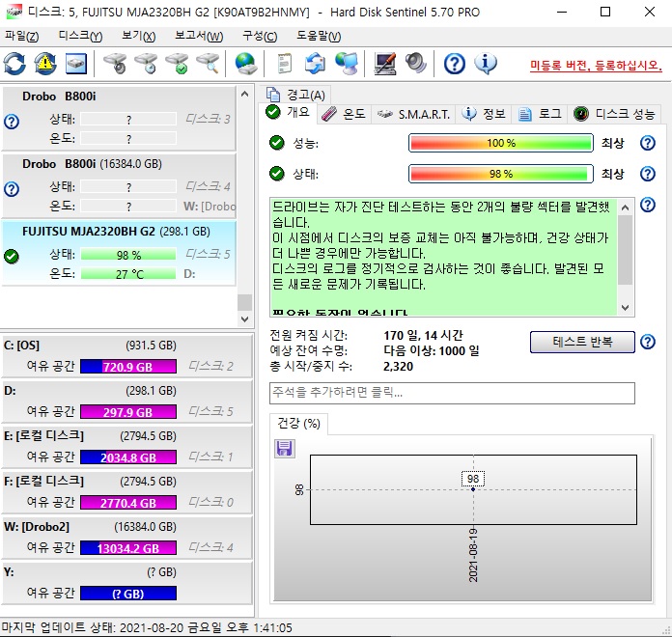Click the refresh with warning triangle icon
Screen dimensions: 672x637
(45, 64)
